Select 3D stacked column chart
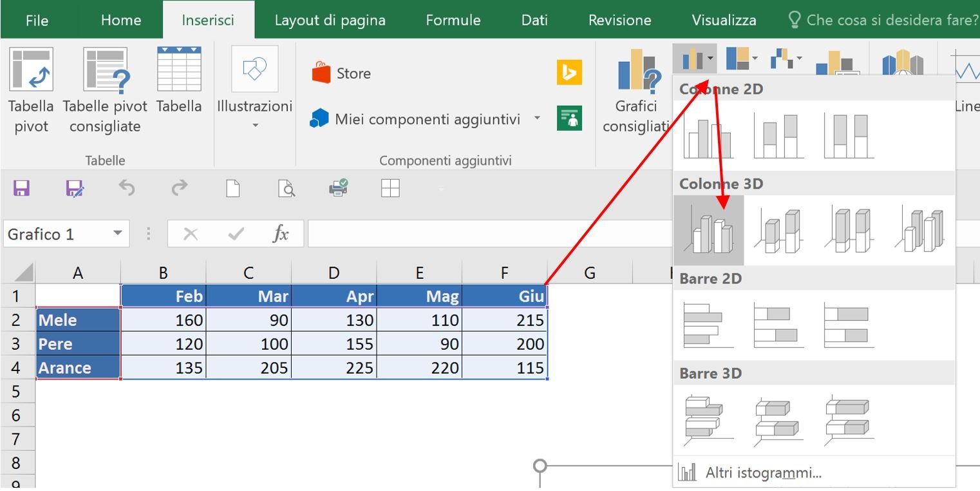The height and width of the screenshot is (491, 980). click(778, 231)
